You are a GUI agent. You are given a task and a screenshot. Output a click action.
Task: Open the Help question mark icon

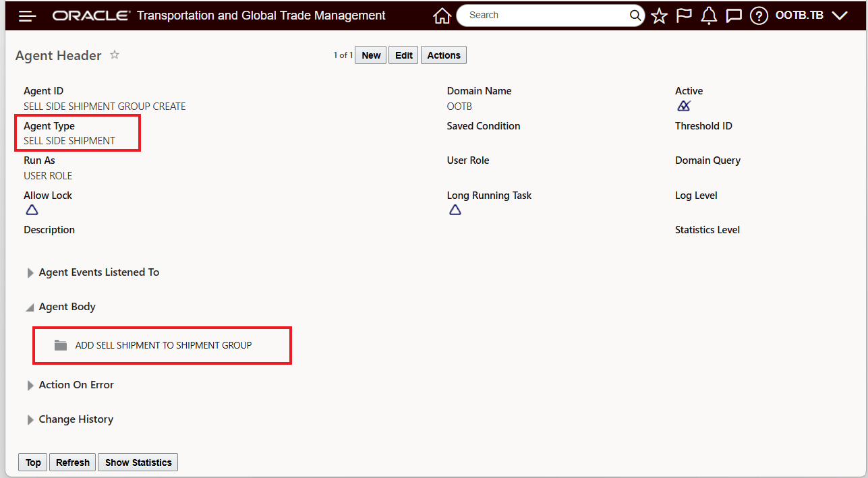pyautogui.click(x=759, y=15)
